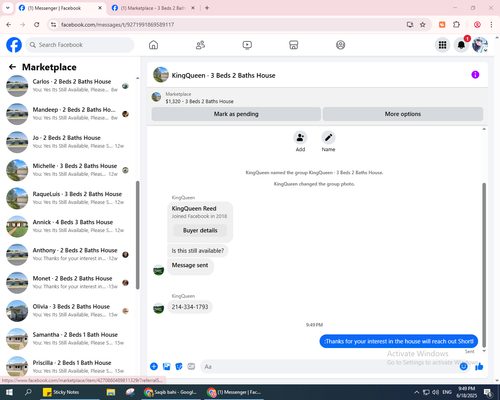Click the chat messages scrollbar
This screenshot has width=500, height=400.
[x=484, y=265]
